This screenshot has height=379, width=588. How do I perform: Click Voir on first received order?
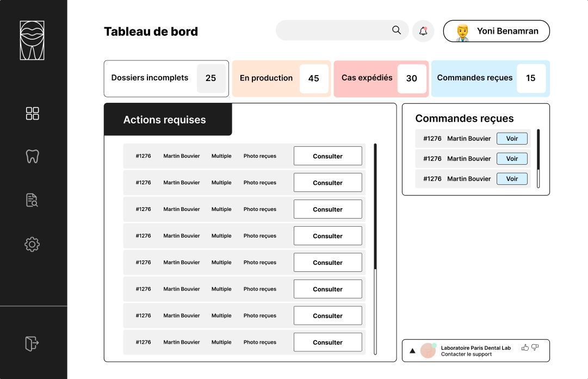click(512, 139)
